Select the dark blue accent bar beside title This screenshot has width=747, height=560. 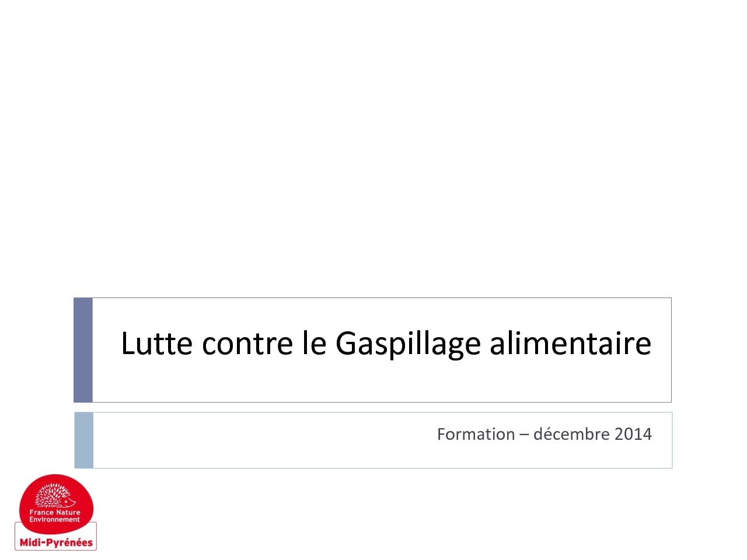(x=83, y=350)
